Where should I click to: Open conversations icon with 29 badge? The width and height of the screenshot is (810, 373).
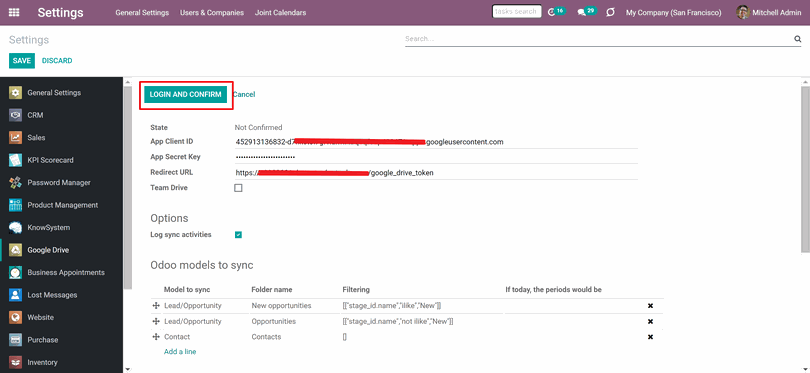[x=586, y=11]
